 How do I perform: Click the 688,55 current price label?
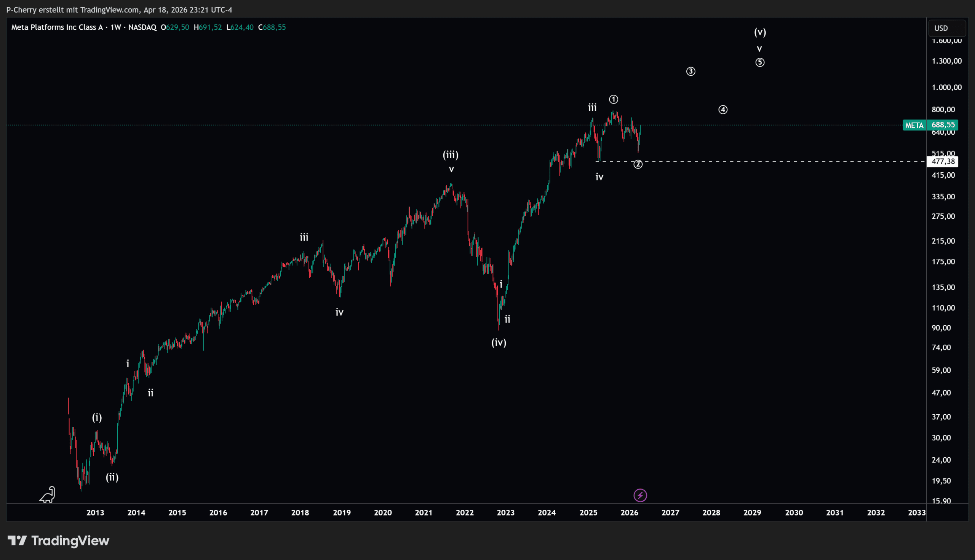click(x=943, y=125)
